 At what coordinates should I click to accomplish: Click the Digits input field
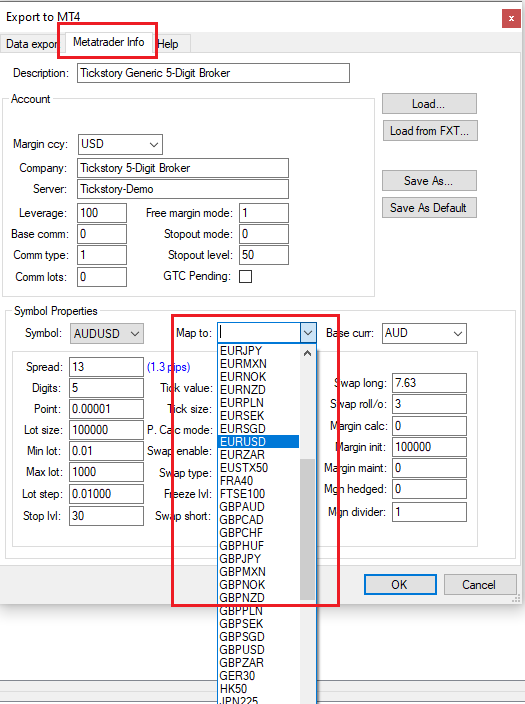tap(106, 388)
